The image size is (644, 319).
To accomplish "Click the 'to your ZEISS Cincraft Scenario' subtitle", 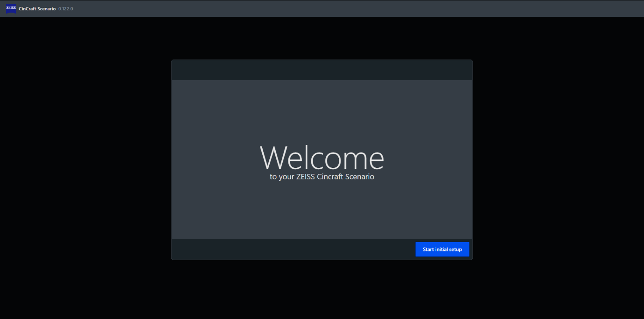I will (x=322, y=177).
